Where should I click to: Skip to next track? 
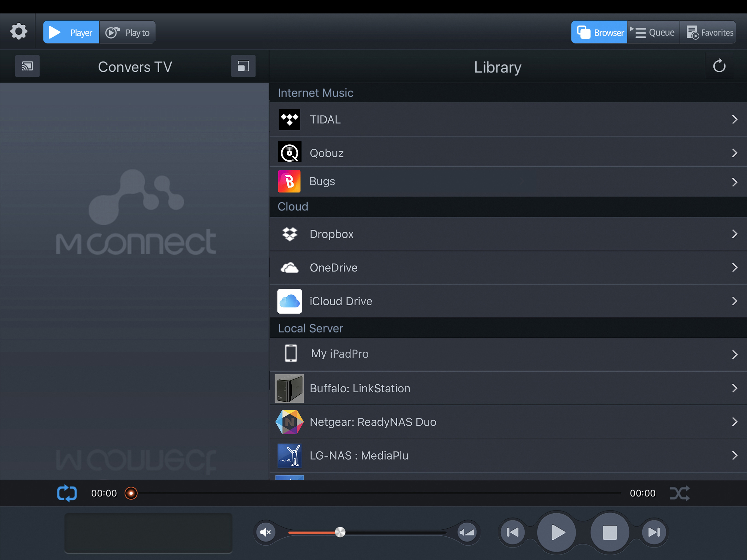pyautogui.click(x=654, y=533)
